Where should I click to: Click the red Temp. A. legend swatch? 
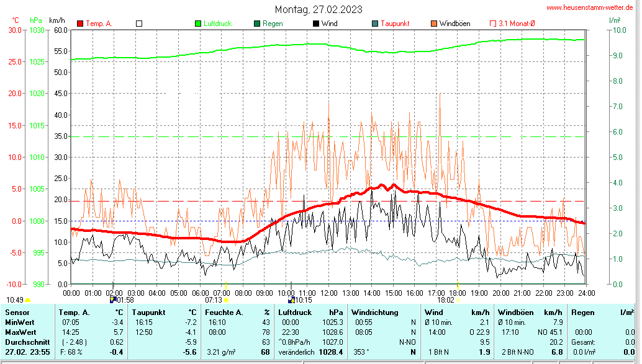pos(80,24)
